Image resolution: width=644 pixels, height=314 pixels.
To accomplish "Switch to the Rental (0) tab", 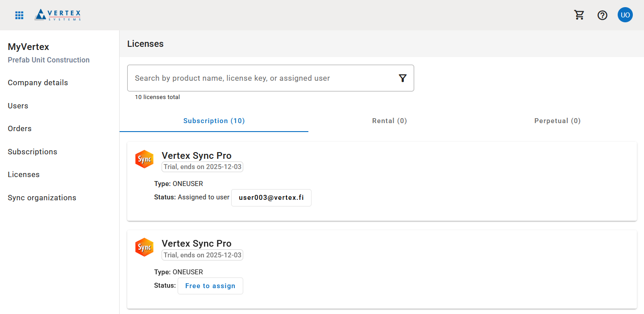I will tap(389, 121).
